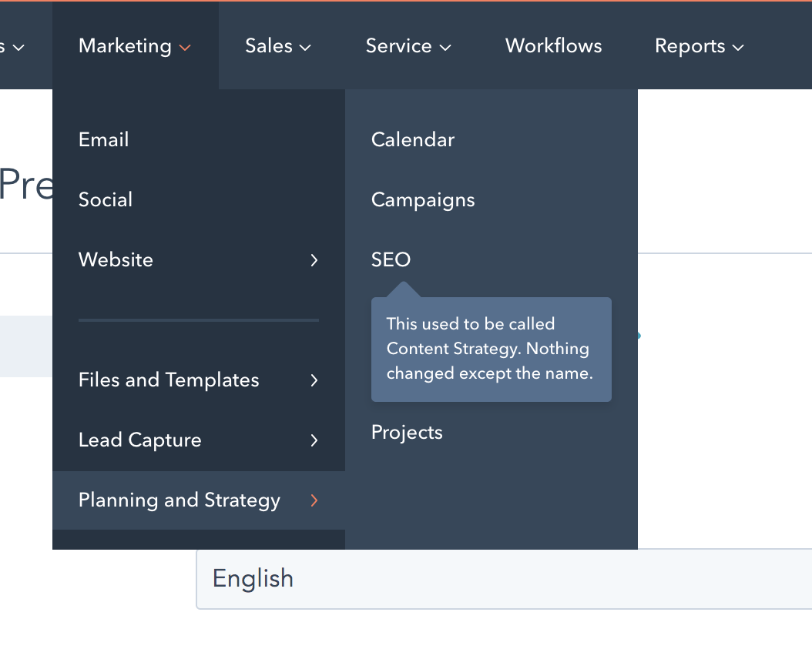The image size is (812, 659).
Task: Click the orange arrow beside Planning and Strategy
Action: click(314, 500)
